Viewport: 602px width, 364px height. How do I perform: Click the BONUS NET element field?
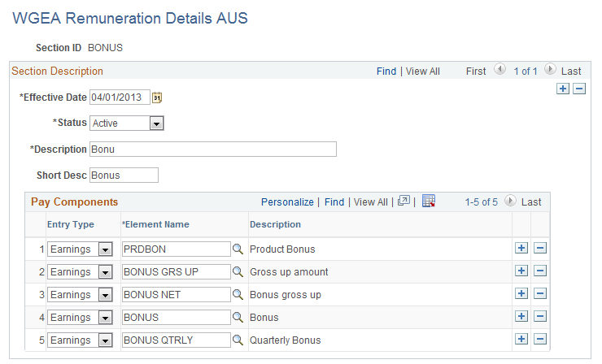(x=177, y=295)
